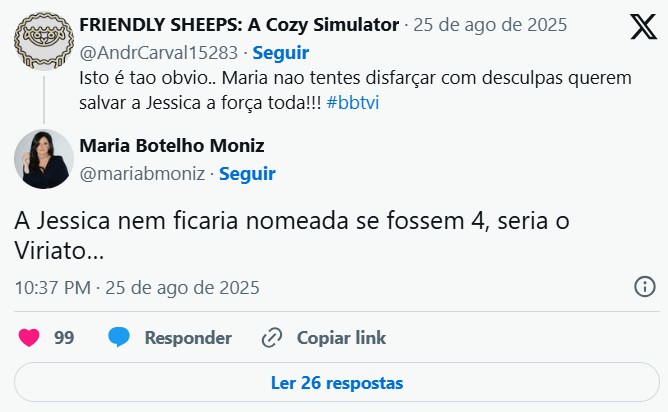This screenshot has width=668, height=412.
Task: Open the @mariabmoniz handle
Action: [x=142, y=174]
